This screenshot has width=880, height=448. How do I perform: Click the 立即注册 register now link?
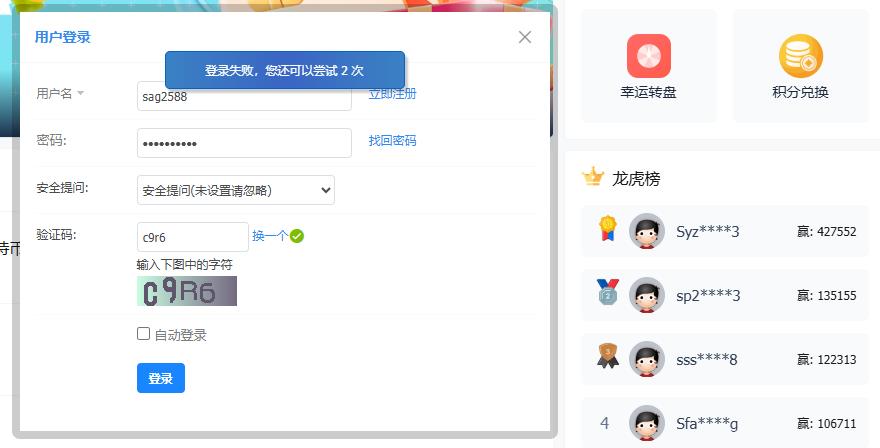(x=392, y=94)
